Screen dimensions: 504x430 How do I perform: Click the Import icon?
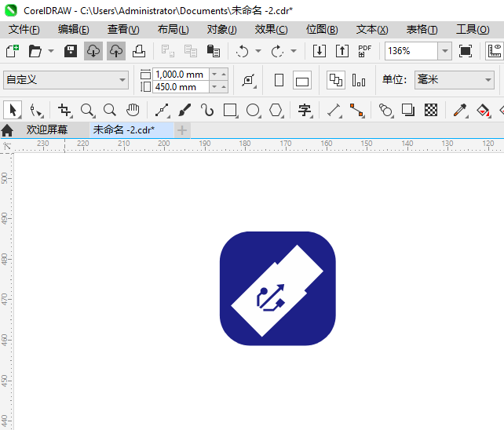[x=320, y=51]
